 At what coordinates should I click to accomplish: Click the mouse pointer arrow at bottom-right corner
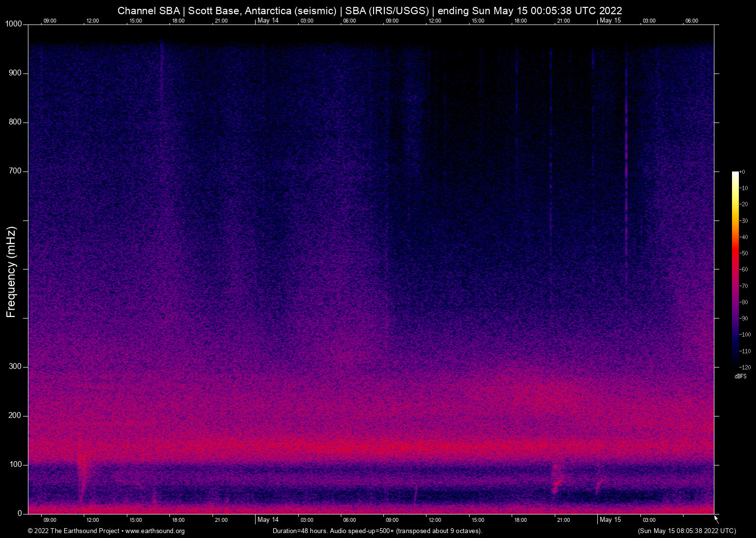coord(715,517)
